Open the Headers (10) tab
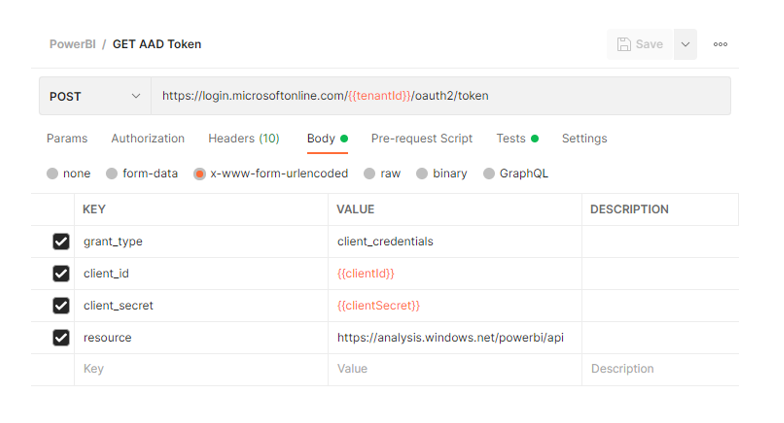 (244, 138)
